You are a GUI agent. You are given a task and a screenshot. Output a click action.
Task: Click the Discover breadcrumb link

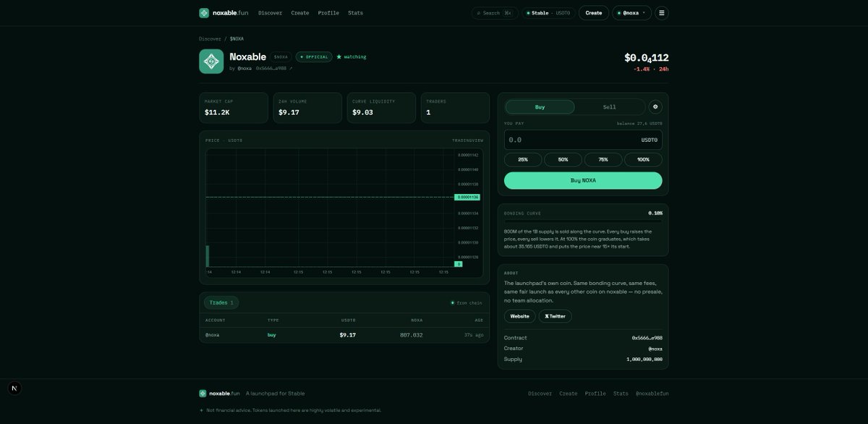tap(210, 38)
